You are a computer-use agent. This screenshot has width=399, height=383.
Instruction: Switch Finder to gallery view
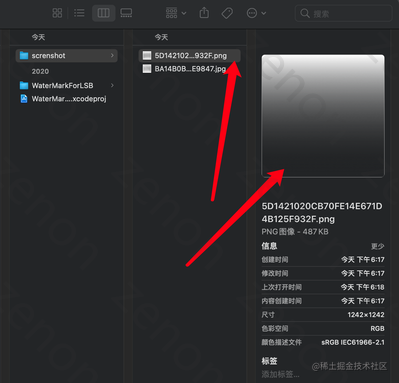click(126, 13)
